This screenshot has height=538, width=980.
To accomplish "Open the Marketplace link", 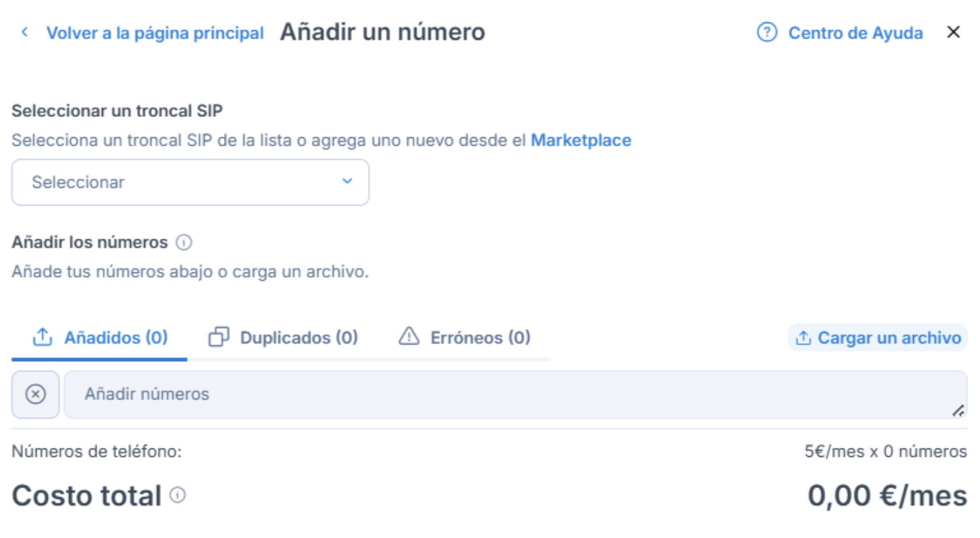I will [x=581, y=140].
